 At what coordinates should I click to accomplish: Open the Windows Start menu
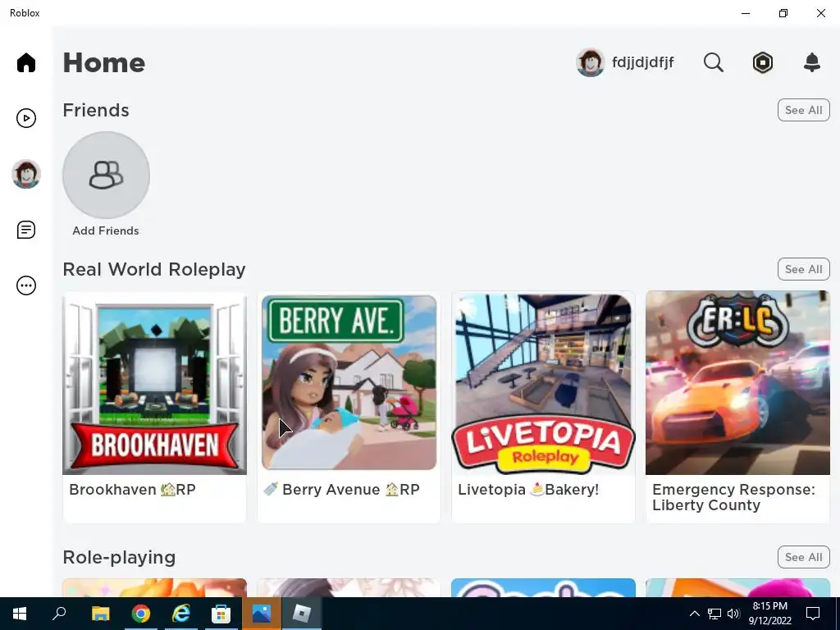pos(20,614)
